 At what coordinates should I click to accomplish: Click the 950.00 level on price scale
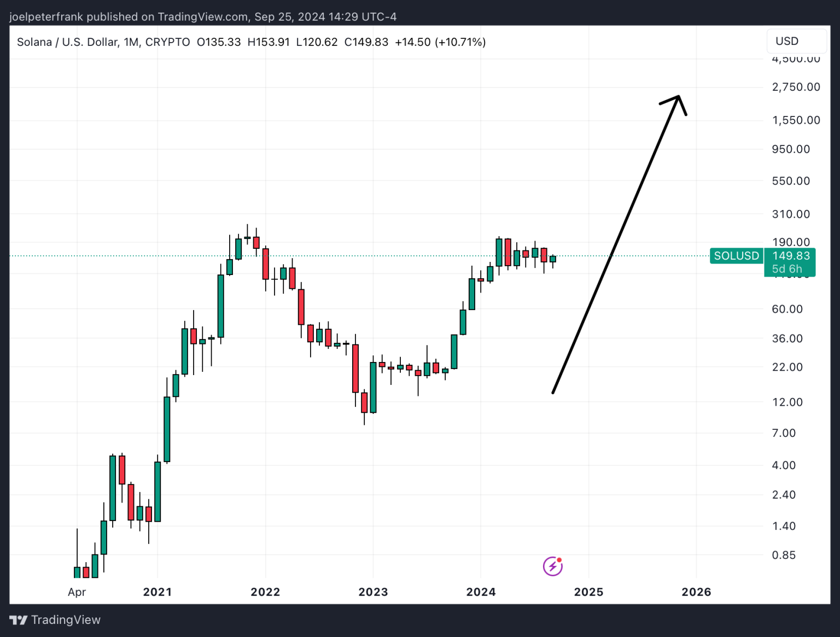click(791, 149)
